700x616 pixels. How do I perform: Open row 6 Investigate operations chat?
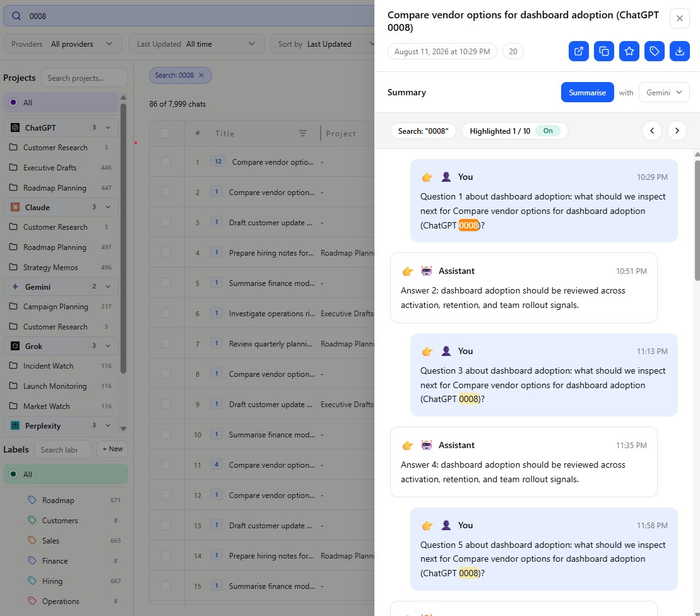click(272, 313)
